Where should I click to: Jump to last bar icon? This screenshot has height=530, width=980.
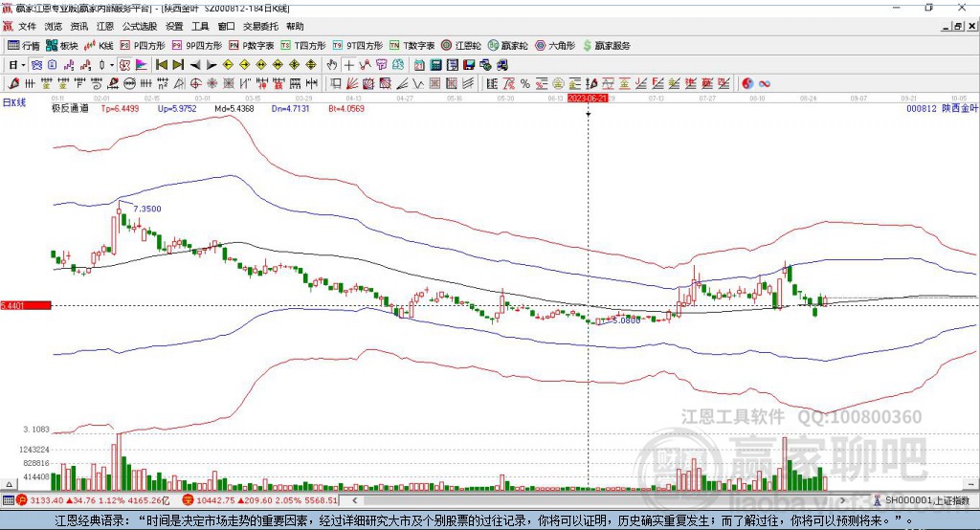(178, 65)
